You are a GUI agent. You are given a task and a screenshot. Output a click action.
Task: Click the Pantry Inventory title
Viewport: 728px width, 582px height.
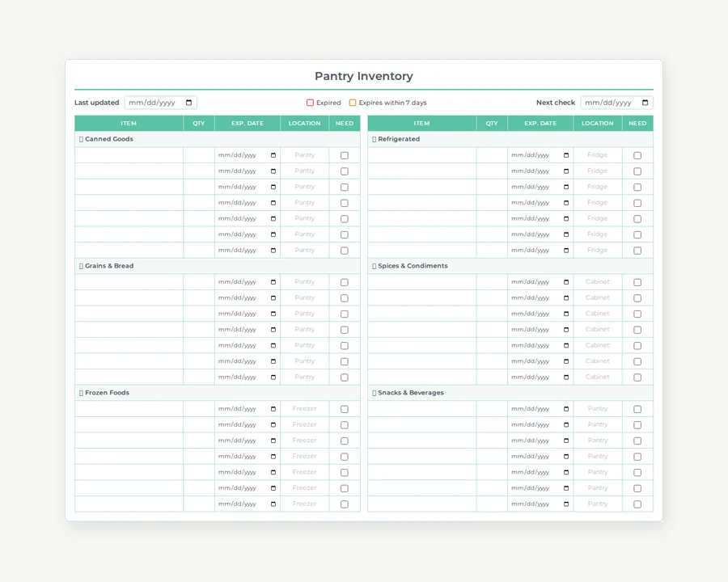[x=364, y=76]
